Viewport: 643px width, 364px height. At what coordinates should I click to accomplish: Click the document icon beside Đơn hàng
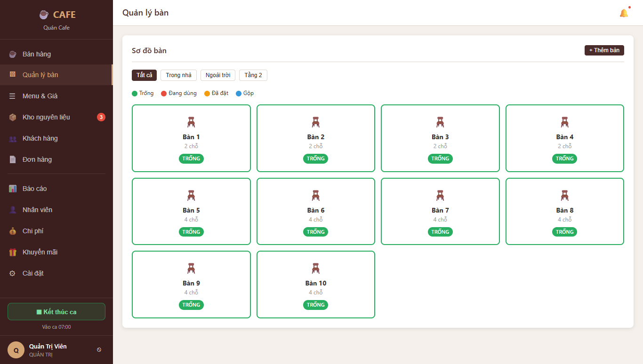click(x=13, y=159)
